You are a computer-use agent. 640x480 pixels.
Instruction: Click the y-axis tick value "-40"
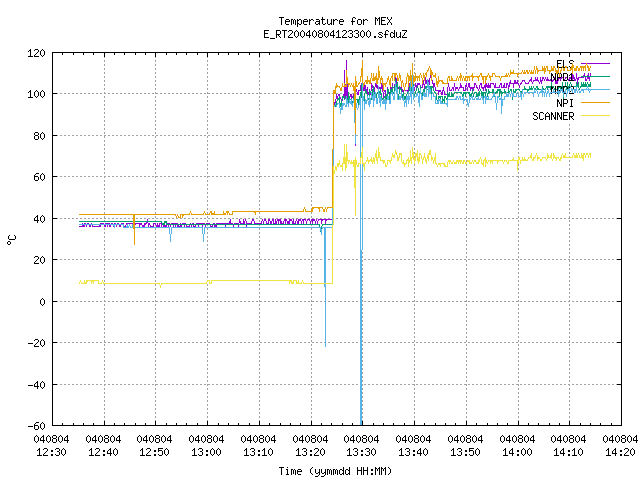[36, 385]
